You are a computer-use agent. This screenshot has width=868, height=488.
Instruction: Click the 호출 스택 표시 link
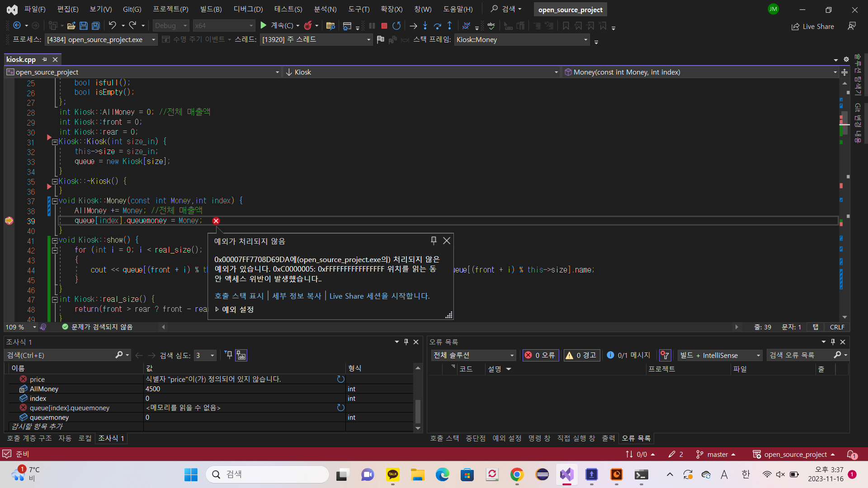pyautogui.click(x=239, y=296)
